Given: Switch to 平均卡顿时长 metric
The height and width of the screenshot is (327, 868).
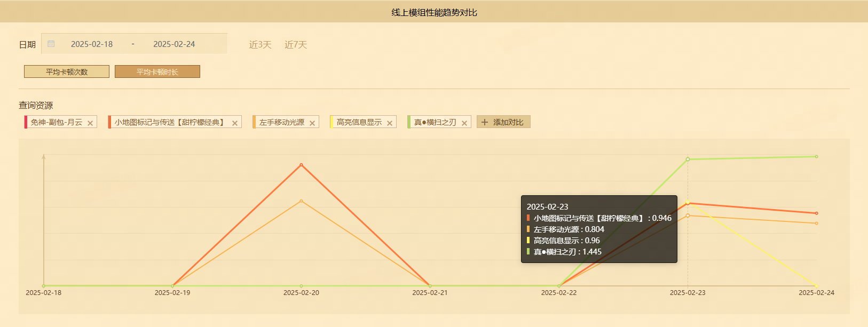Looking at the screenshot, I should click(x=157, y=71).
